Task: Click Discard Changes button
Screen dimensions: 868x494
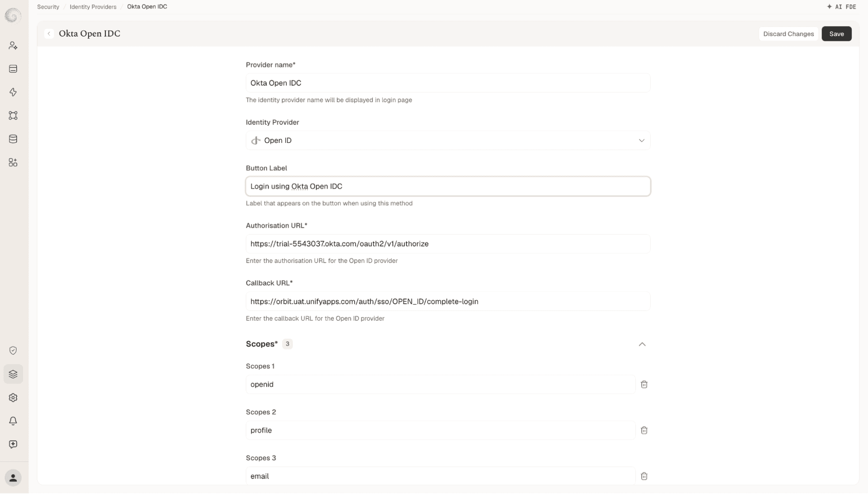Action: pos(788,34)
